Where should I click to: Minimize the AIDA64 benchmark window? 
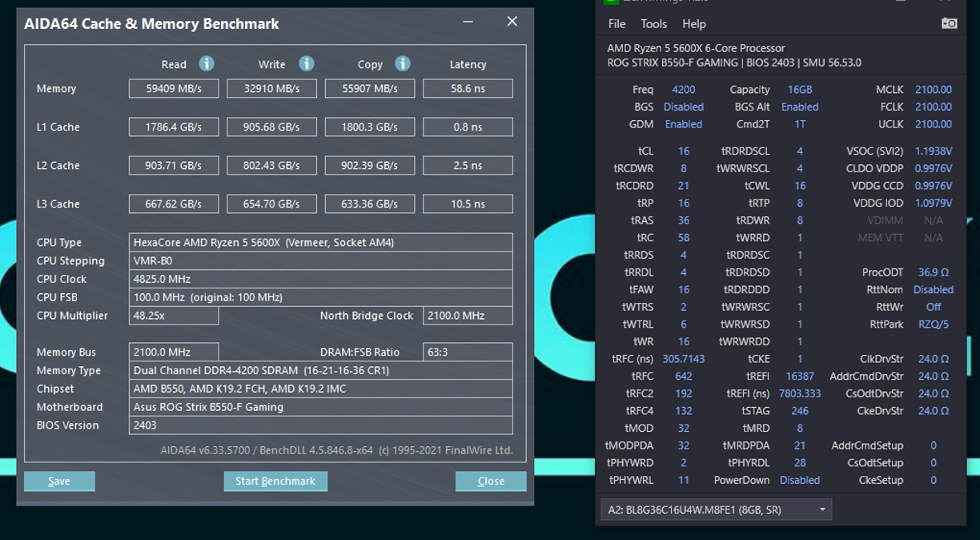tap(469, 22)
